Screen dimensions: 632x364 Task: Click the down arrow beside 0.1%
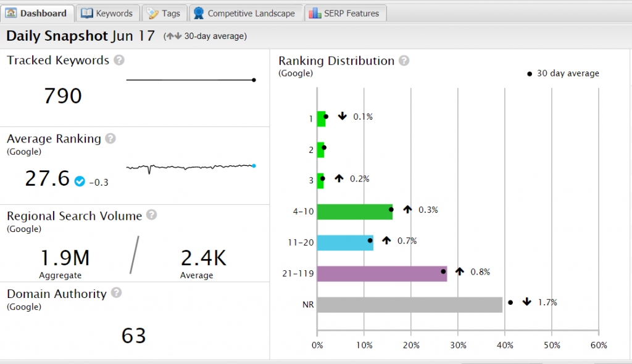point(342,116)
